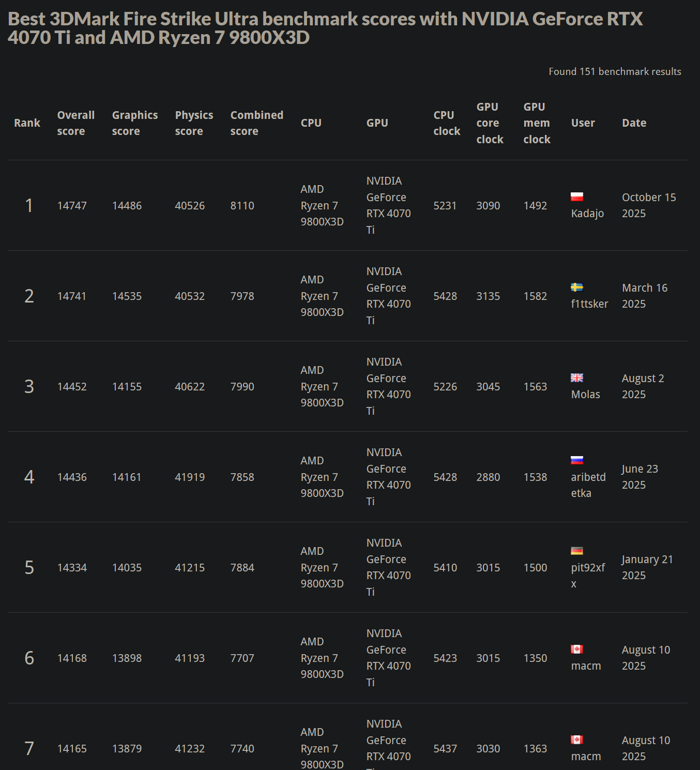Open rank 1 overall score 14747
This screenshot has width=700, height=770.
[x=72, y=206]
